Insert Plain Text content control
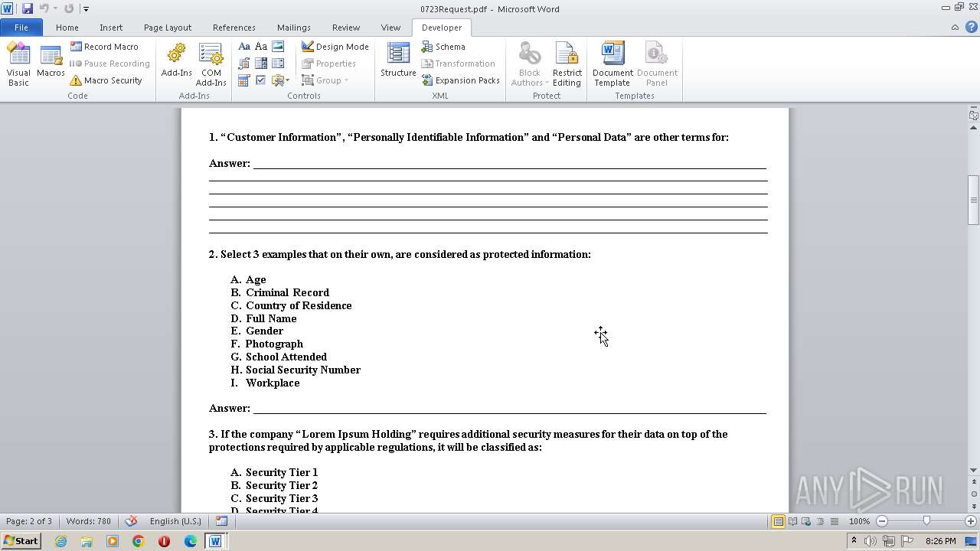This screenshot has width=980, height=551. click(261, 47)
